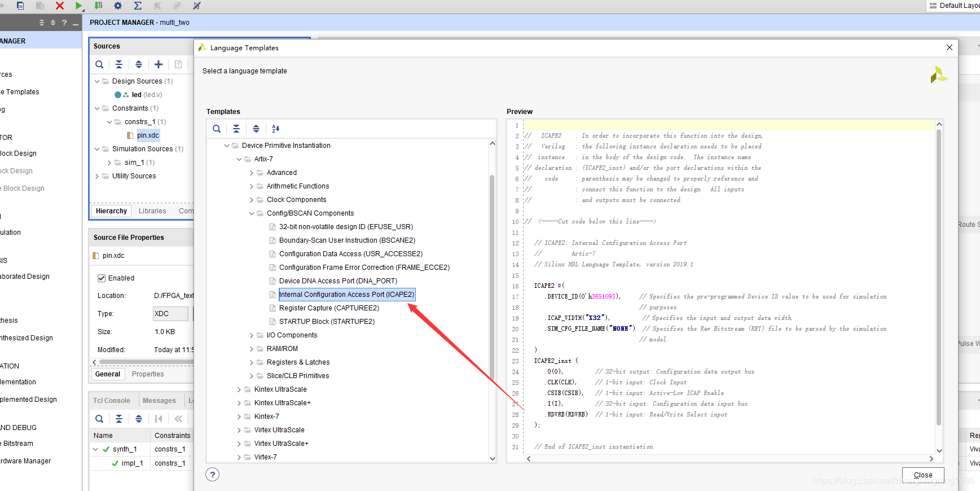The width and height of the screenshot is (980, 491).
Task: Collapse the Design Sources node
Action: click(x=97, y=81)
